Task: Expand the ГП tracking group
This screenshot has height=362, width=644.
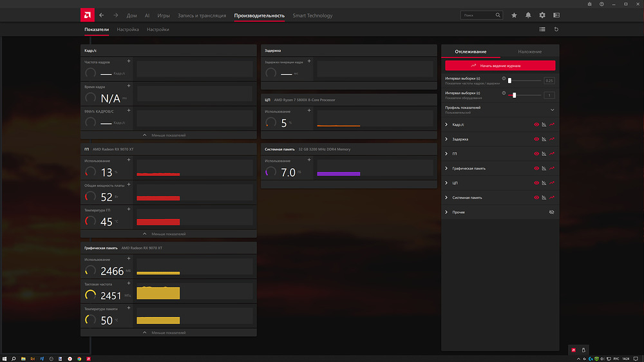Action: (x=446, y=154)
